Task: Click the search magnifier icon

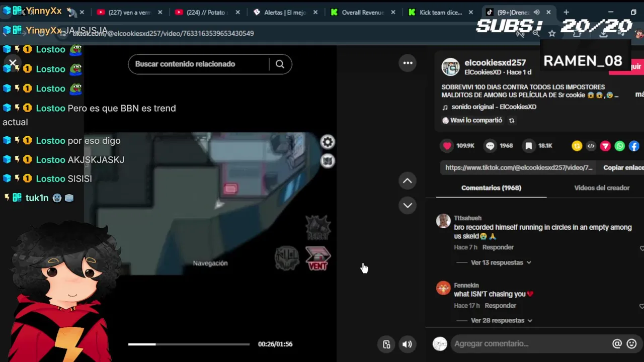Action: click(280, 64)
